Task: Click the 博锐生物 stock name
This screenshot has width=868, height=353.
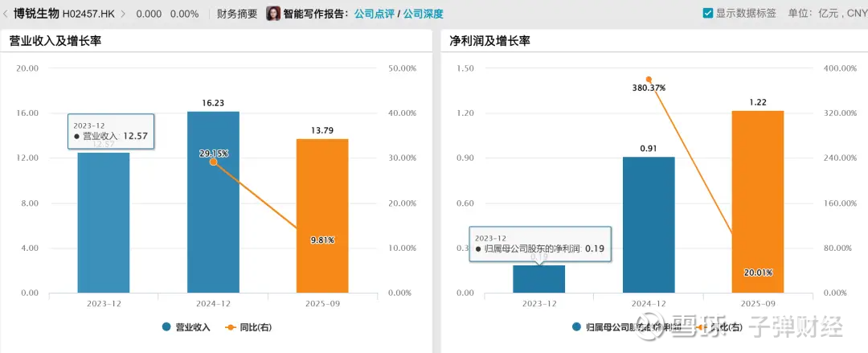Action: (36, 14)
